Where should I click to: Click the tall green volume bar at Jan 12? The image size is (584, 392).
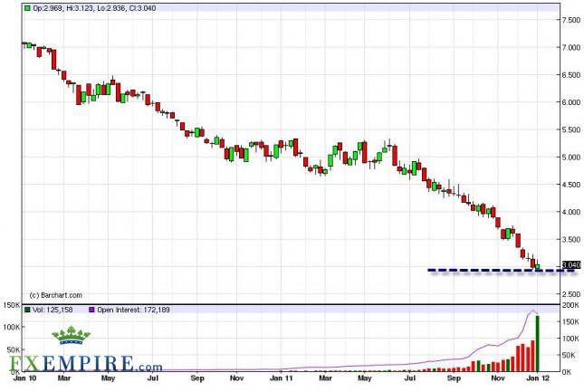pos(538,344)
